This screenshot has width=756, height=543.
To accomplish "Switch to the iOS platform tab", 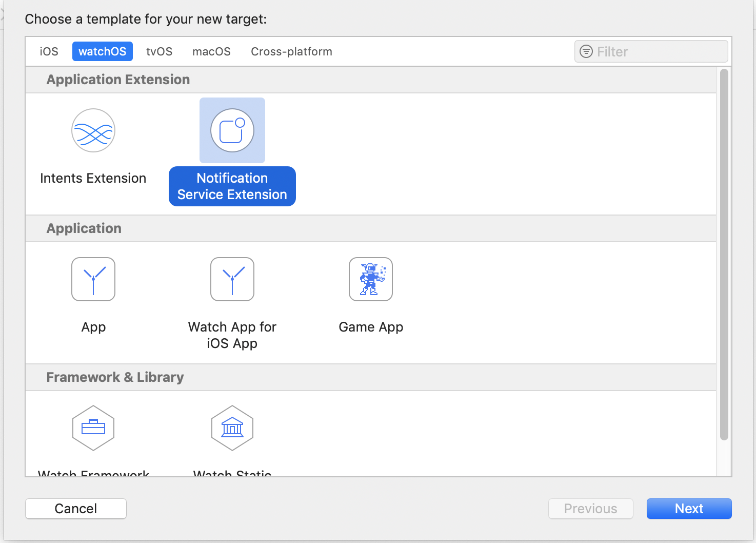I will pos(49,51).
